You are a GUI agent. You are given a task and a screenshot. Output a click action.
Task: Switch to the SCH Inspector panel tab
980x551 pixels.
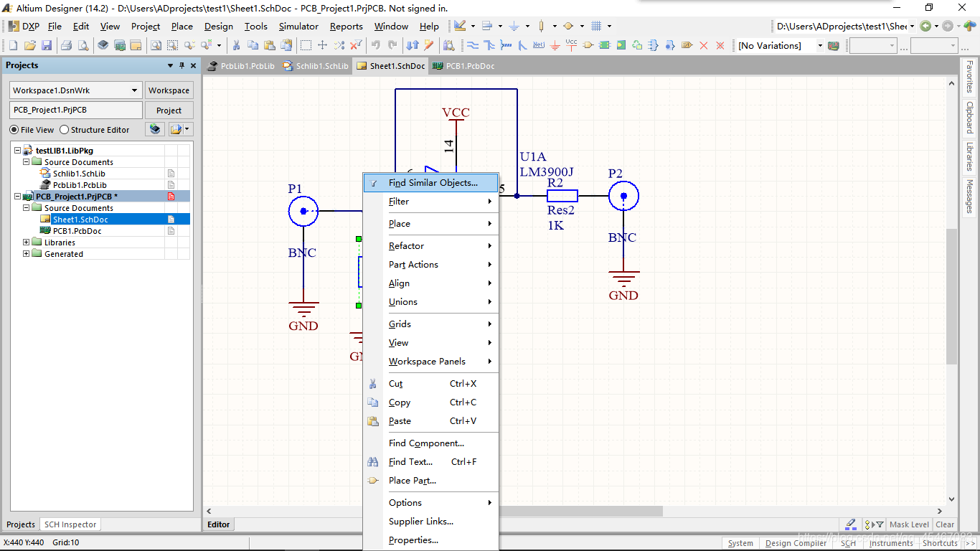point(70,524)
